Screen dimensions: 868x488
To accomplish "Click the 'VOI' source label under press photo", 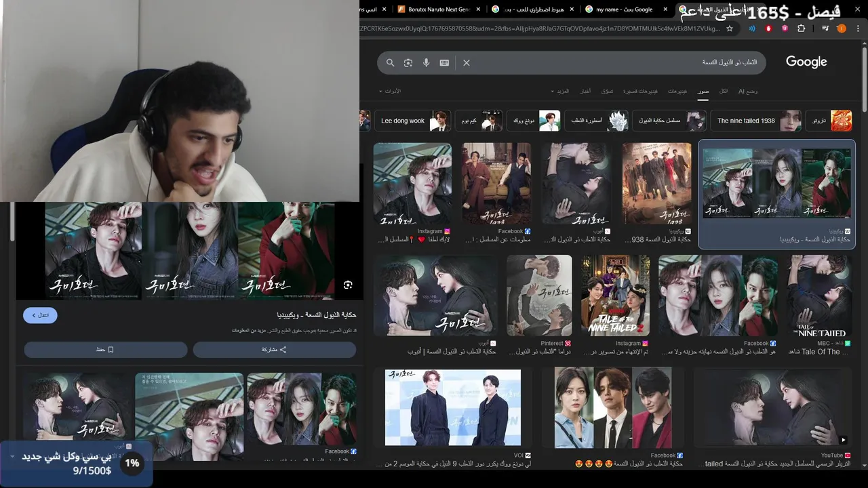I will tap(518, 455).
